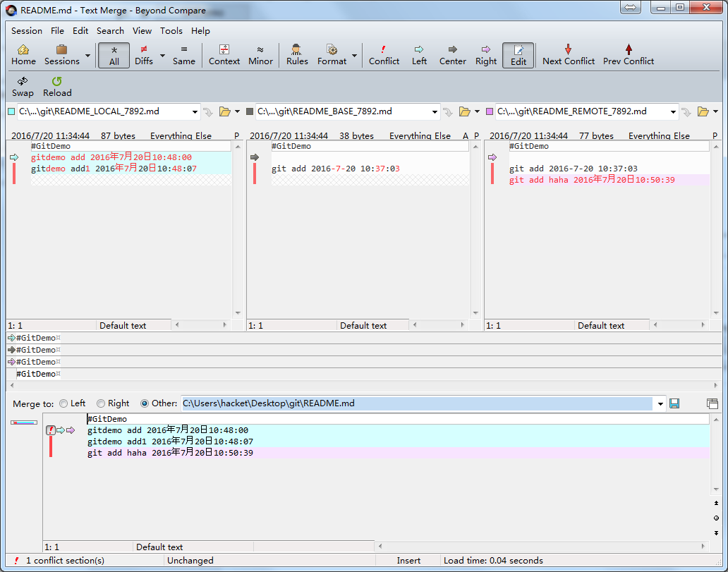Click the left pane gutter arrow
The width and height of the screenshot is (728, 572).
tap(13, 157)
